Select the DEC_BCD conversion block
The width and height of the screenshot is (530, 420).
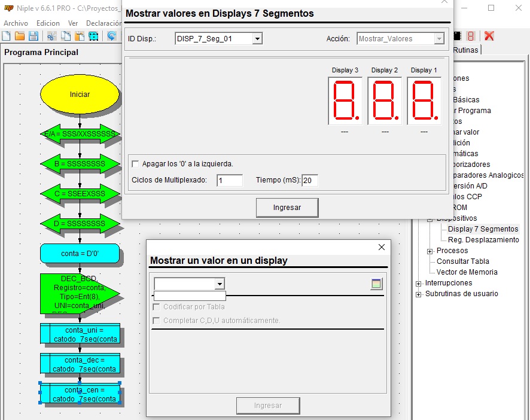point(80,294)
